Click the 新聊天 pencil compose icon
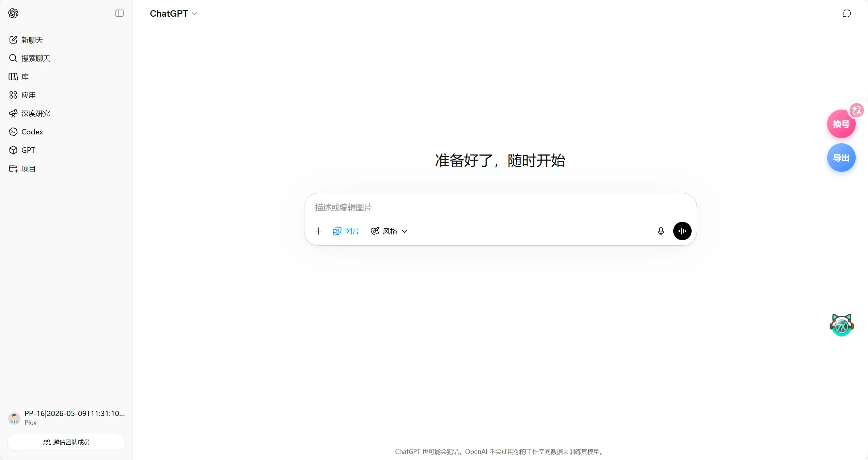The width and height of the screenshot is (868, 460). [x=13, y=40]
